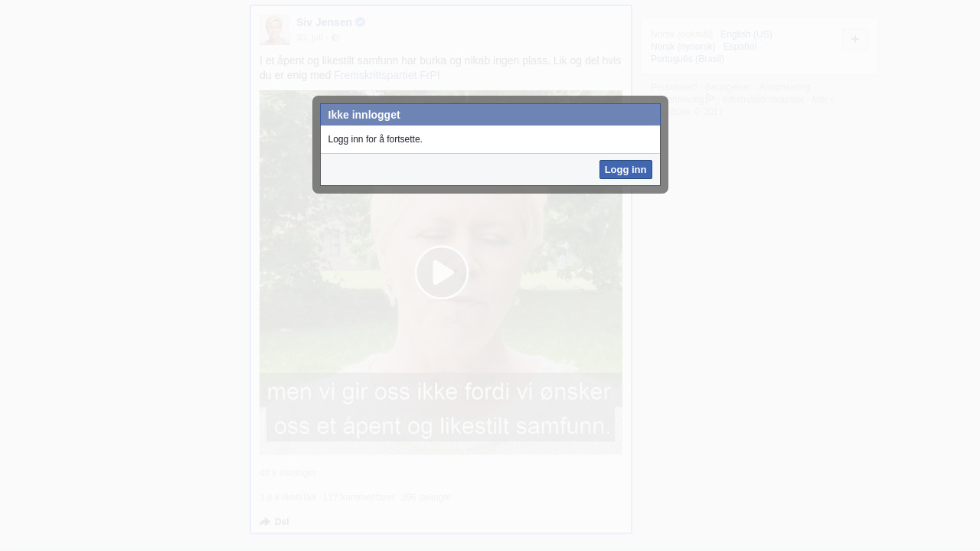Click the public audience globe icon
The image size is (980, 551).
point(335,37)
